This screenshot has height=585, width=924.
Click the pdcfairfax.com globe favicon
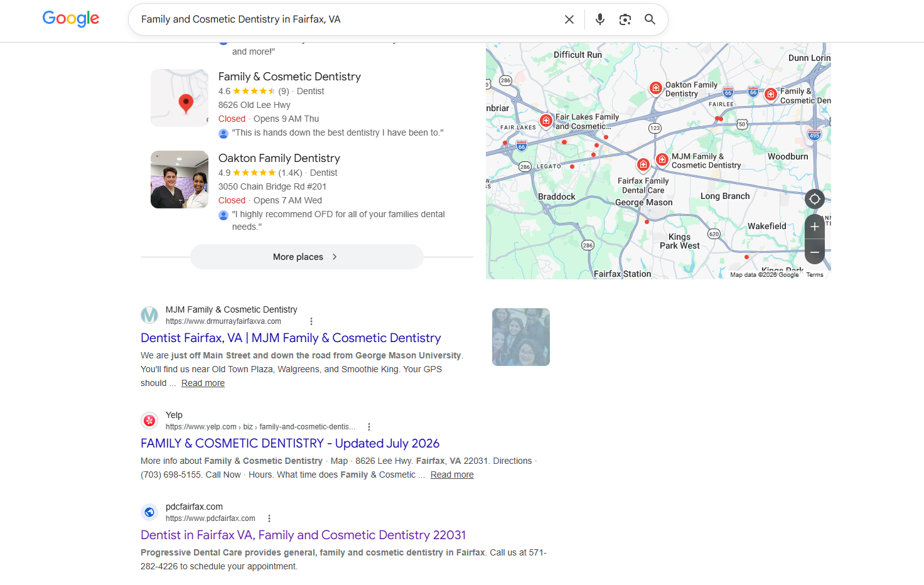pos(149,512)
